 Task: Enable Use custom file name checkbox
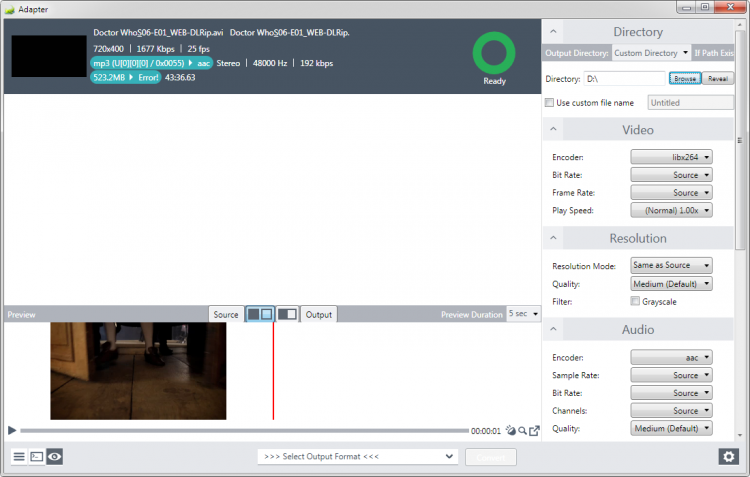pyautogui.click(x=550, y=102)
